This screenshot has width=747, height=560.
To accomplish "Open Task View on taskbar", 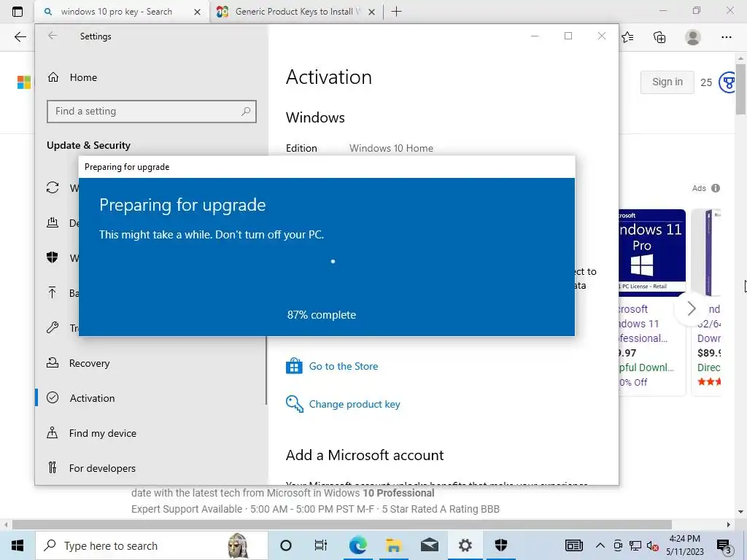I will (x=321, y=545).
